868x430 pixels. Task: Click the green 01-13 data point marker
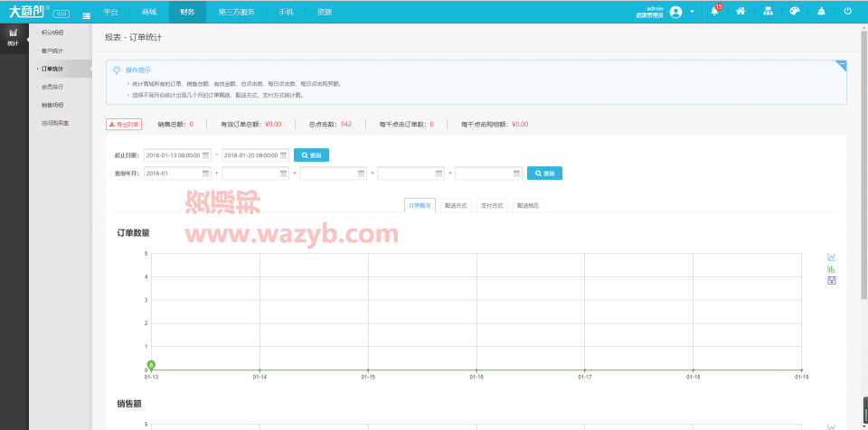click(151, 365)
